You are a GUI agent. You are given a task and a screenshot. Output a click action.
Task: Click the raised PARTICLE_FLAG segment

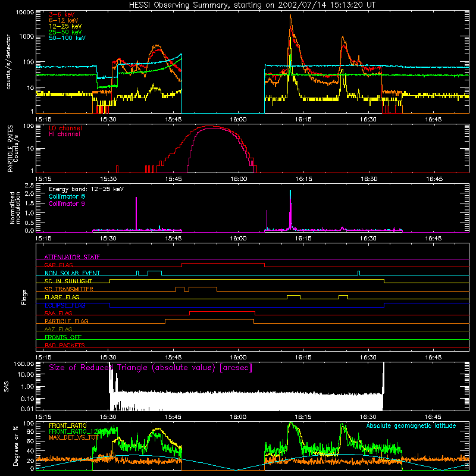tap(209, 320)
